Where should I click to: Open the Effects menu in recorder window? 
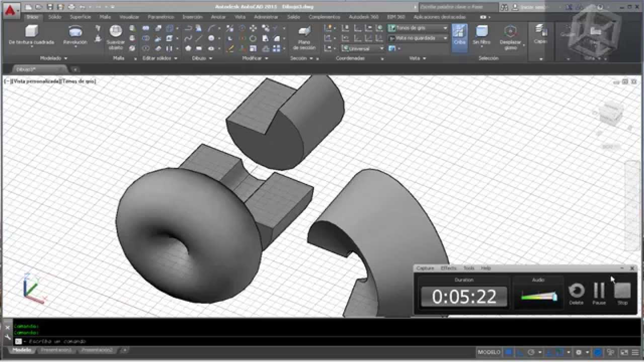point(448,268)
